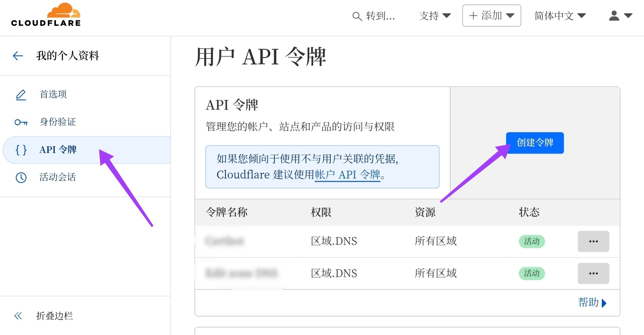Collapse sidebar with double chevron icon

coord(18,316)
